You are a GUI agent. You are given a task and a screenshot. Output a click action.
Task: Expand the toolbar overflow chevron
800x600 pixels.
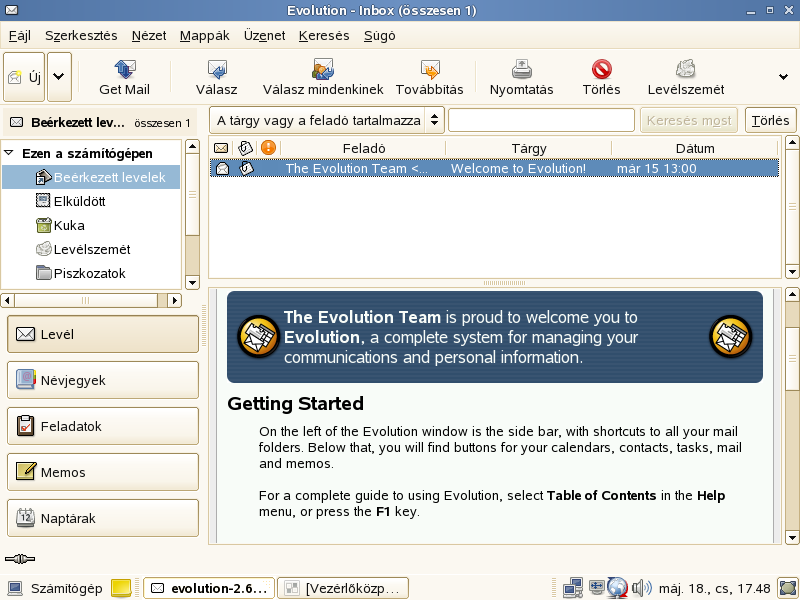tap(783, 77)
